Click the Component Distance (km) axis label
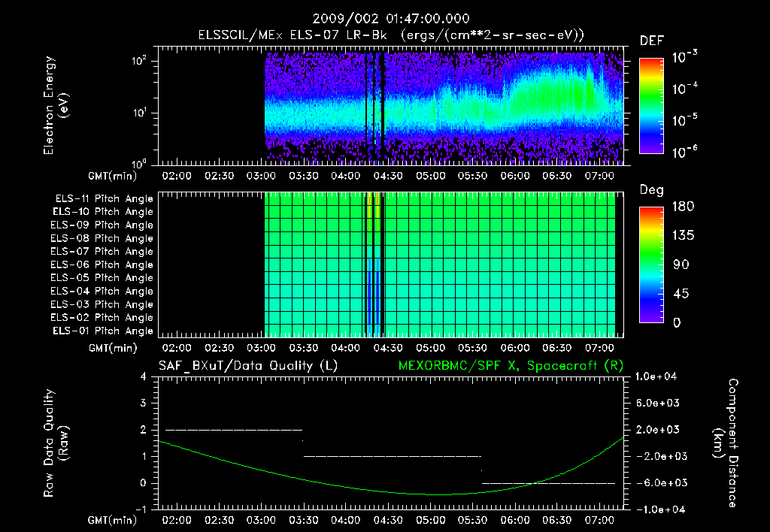Viewport: 770px width, 532px height. click(x=726, y=443)
